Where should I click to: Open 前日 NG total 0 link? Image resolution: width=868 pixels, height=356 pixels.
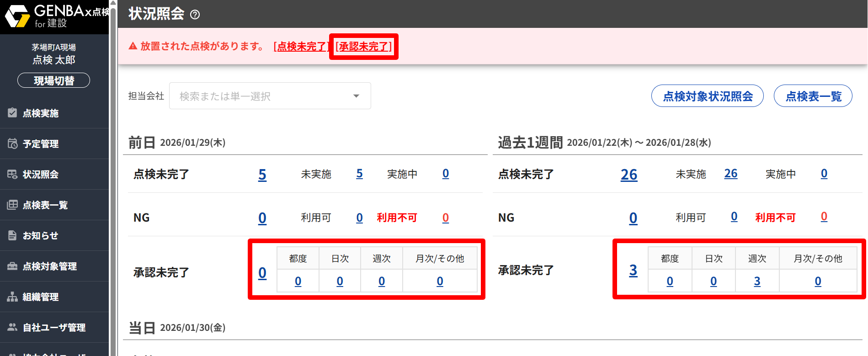[x=262, y=218]
